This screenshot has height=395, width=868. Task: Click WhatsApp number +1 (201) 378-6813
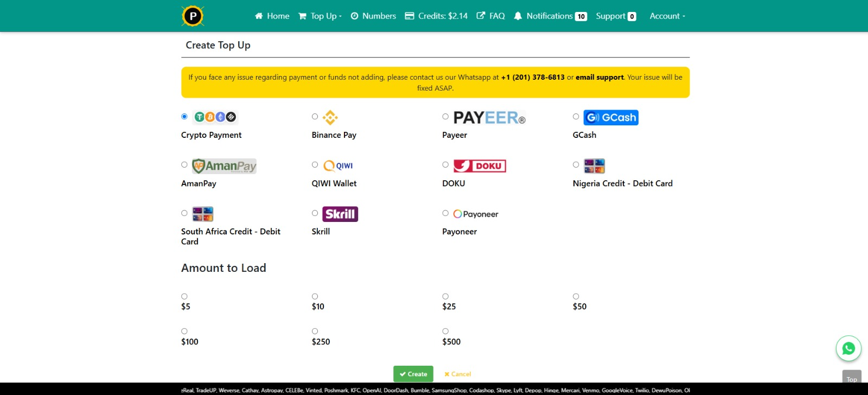533,77
